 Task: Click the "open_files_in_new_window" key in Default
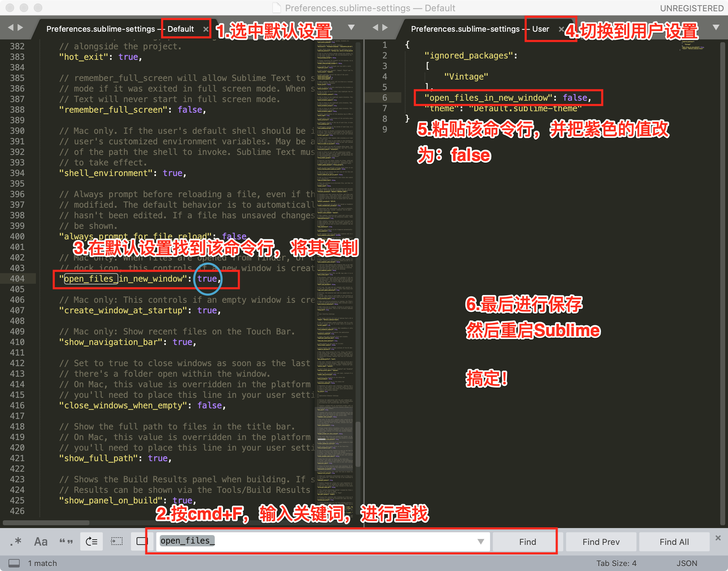click(123, 279)
